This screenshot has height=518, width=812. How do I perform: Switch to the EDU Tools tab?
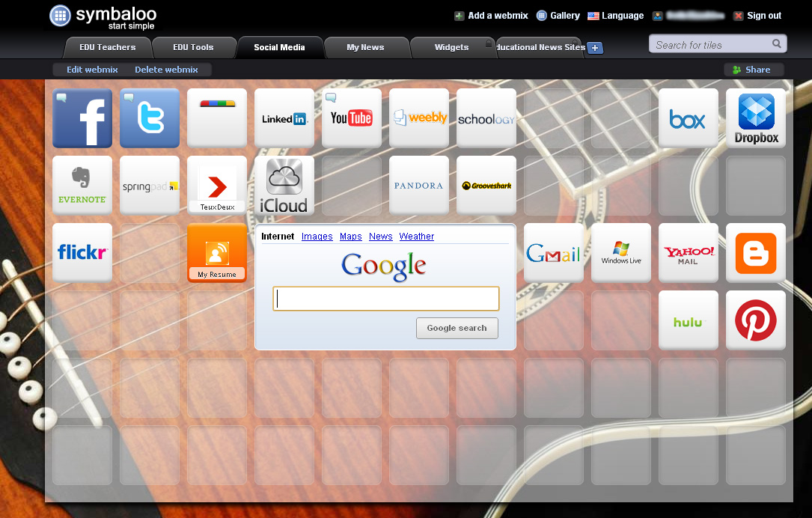pos(193,47)
